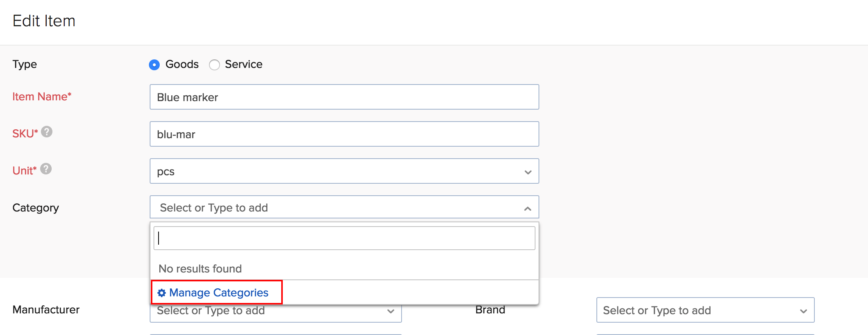Click the Goods label text
The height and width of the screenshot is (335, 868).
point(182,64)
